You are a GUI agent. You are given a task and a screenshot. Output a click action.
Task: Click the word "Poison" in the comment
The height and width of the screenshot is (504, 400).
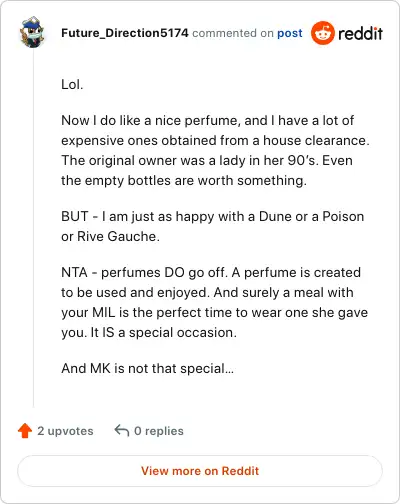coord(343,216)
